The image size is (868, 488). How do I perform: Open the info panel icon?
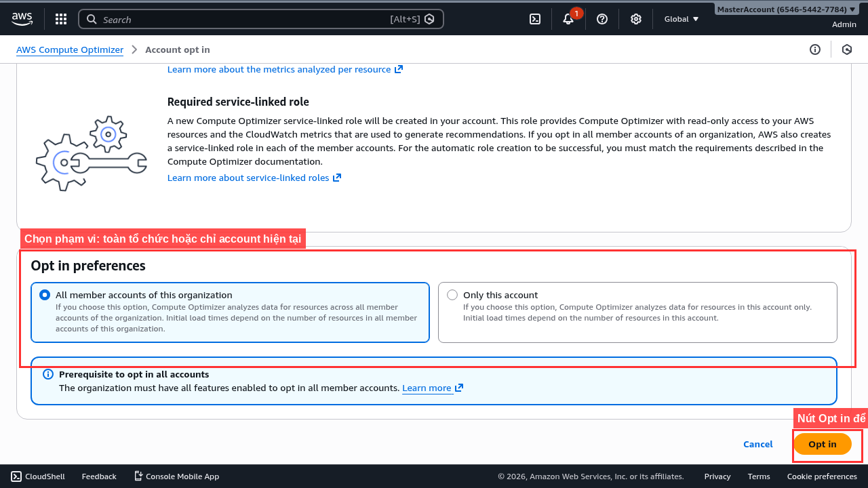click(815, 49)
